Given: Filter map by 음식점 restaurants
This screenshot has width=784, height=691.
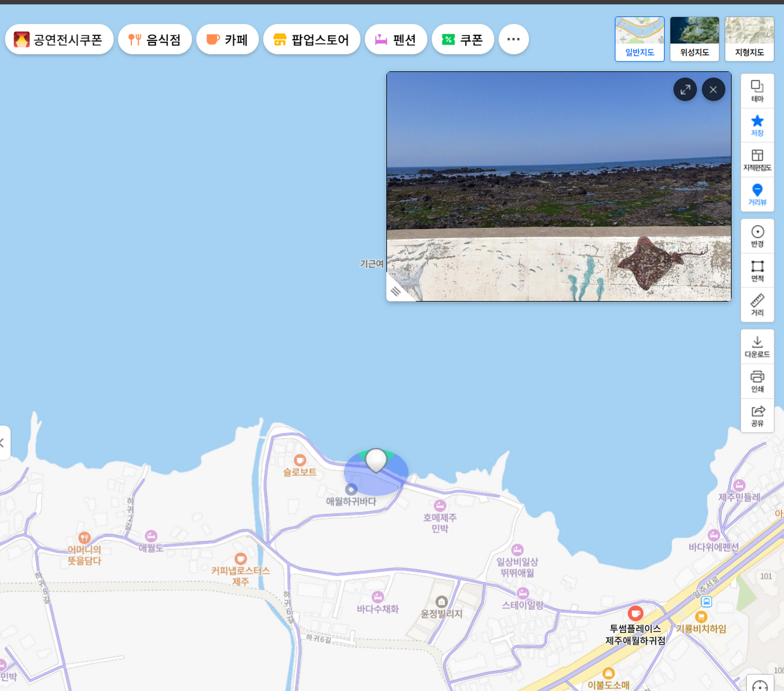Looking at the screenshot, I should click(x=155, y=40).
